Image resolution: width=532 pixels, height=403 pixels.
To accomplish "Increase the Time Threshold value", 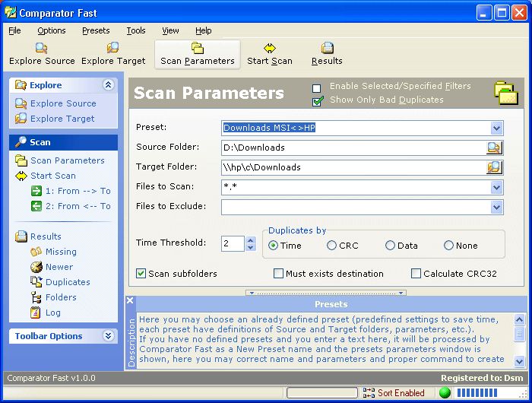I will pos(251,240).
